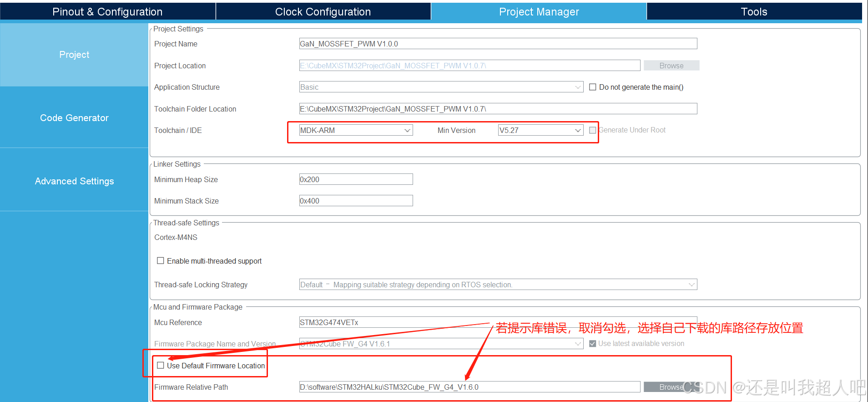Toggle Use Default Firmware Location checkbox

pyautogui.click(x=161, y=366)
